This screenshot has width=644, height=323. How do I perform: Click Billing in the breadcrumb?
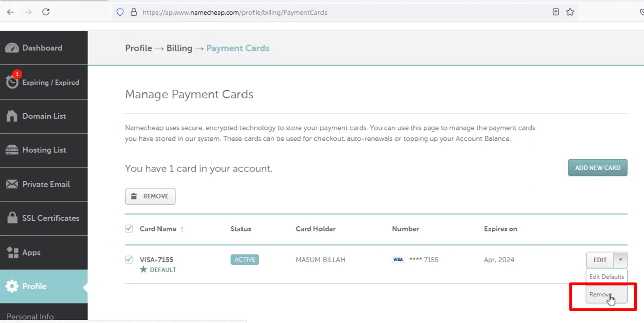(179, 48)
